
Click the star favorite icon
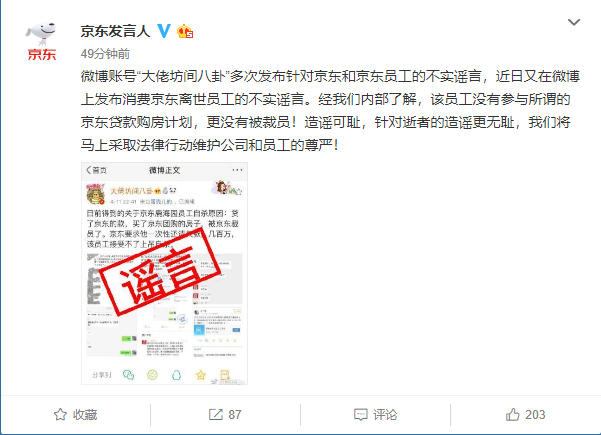[60, 414]
